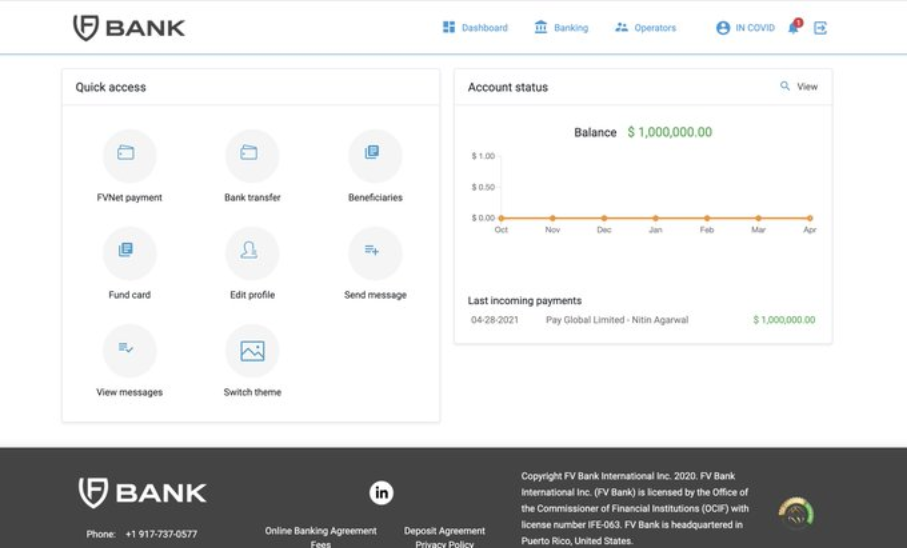Open the Online Banking Agreement footer link
The height and width of the screenshot is (548, 907).
(x=320, y=531)
